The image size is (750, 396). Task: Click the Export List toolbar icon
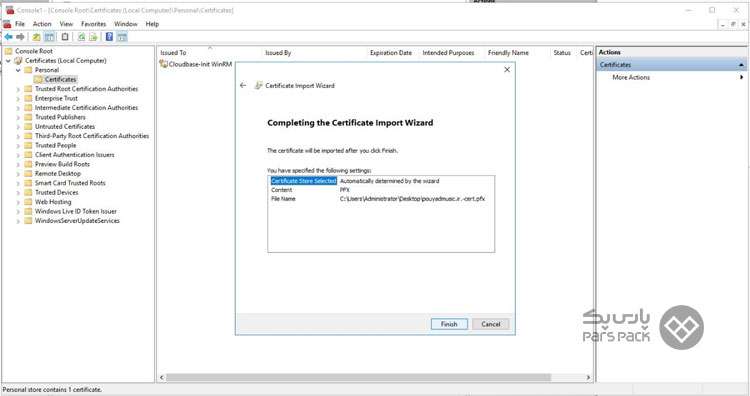(x=93, y=37)
